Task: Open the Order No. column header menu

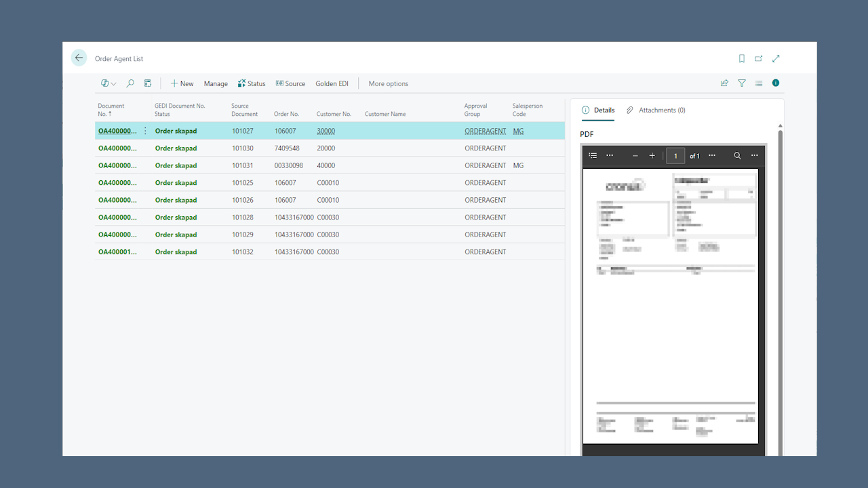Action: pyautogui.click(x=286, y=114)
